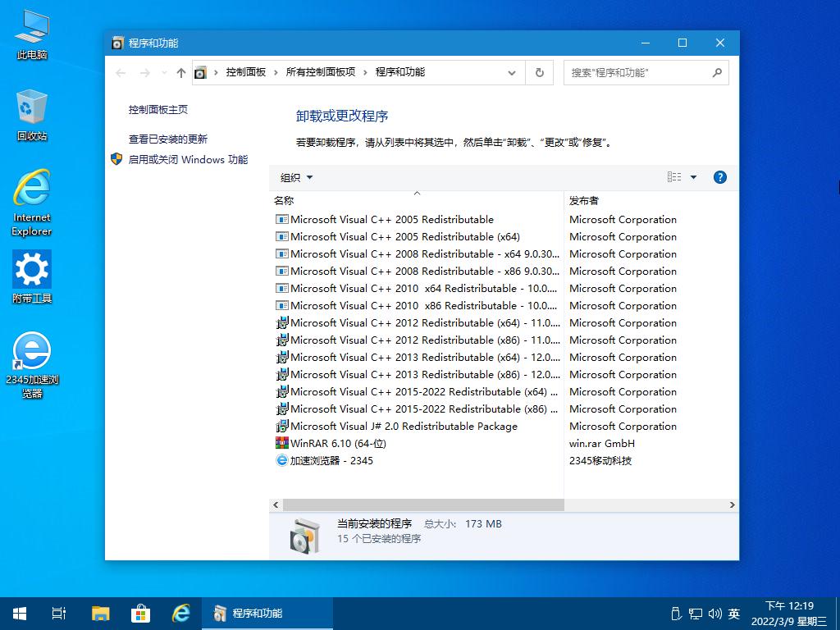Viewport: 840px width, 630px height.
Task: Switch the 英 input method indicator
Action: click(x=734, y=614)
